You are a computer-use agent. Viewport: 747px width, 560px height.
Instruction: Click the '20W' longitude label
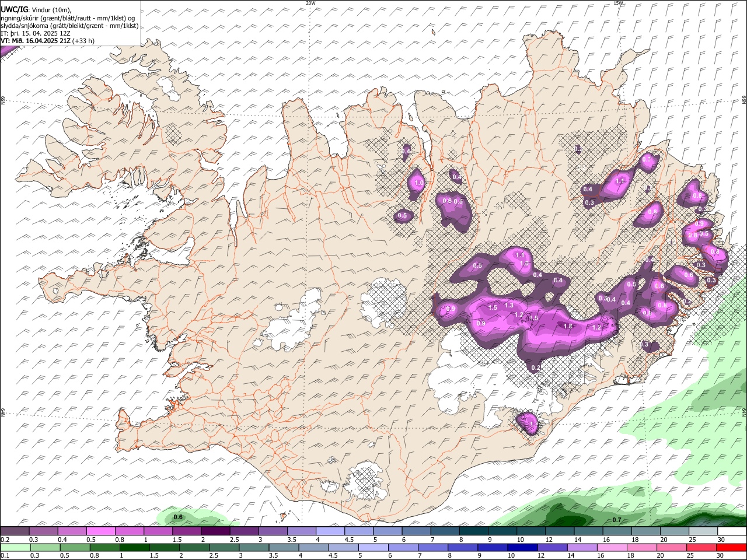[x=310, y=3]
